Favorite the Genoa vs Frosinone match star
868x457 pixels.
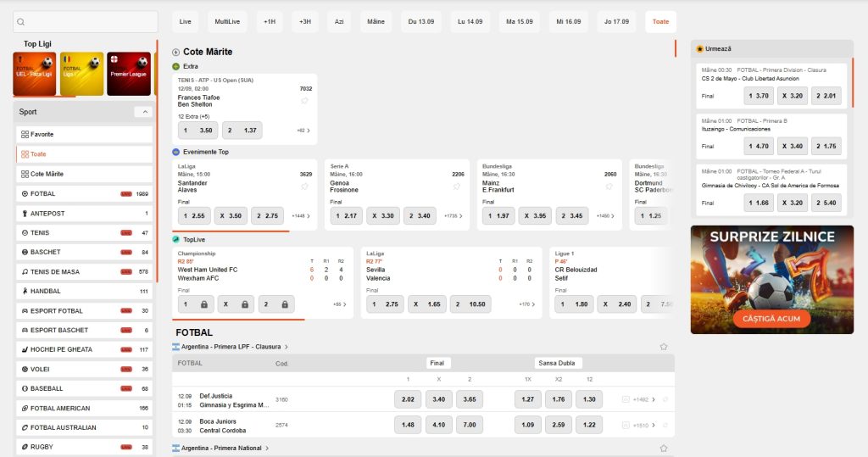[x=457, y=187]
